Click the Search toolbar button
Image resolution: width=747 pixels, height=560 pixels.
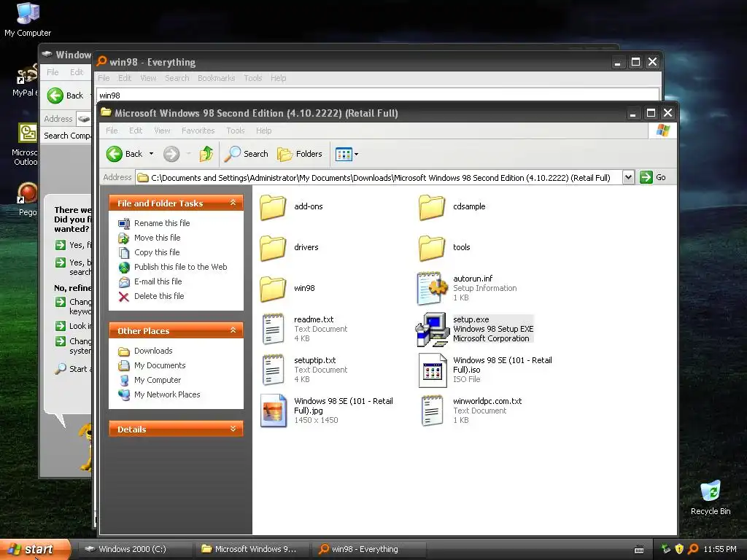tap(247, 154)
